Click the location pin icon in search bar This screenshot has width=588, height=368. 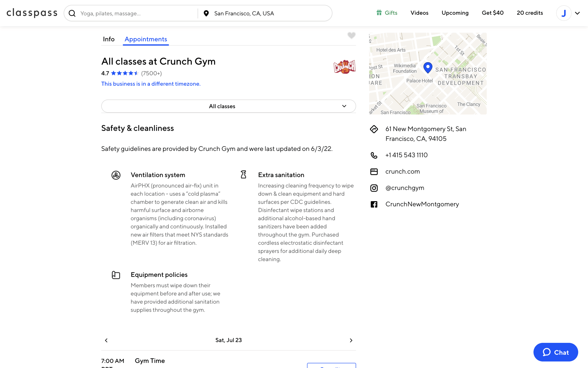click(206, 13)
